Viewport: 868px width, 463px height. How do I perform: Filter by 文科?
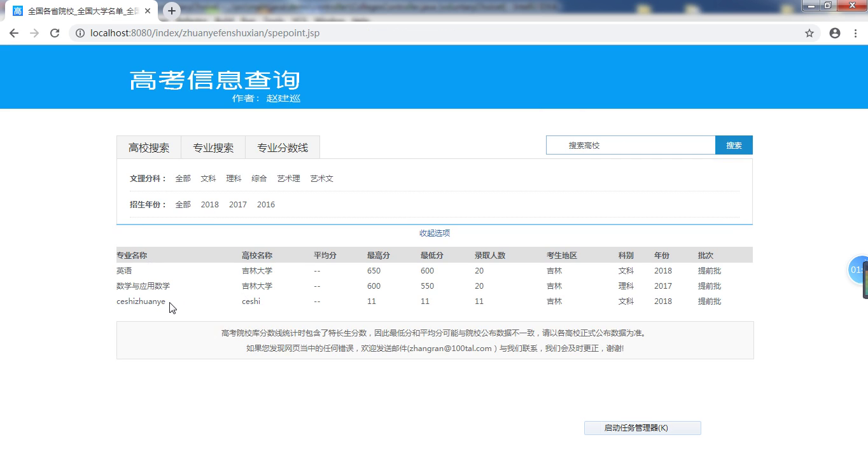point(208,179)
